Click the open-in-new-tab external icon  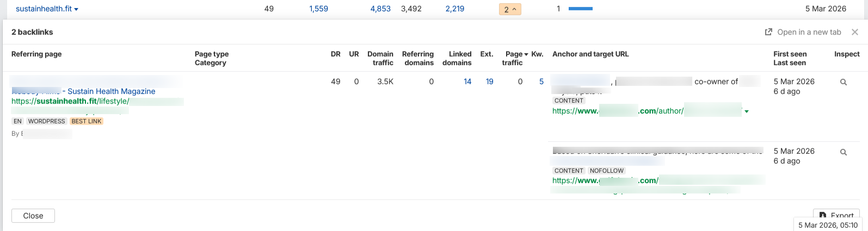pyautogui.click(x=768, y=32)
